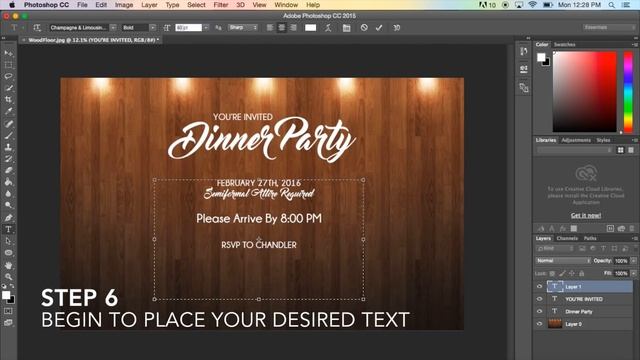Screen dimensions: 640x360
Task: Select the Pen tool
Action: [8, 218]
